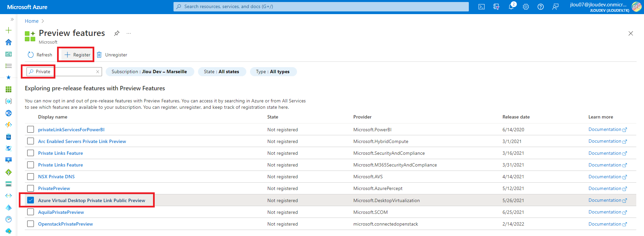Click the Microsoft Azure portal logo

(27, 7)
